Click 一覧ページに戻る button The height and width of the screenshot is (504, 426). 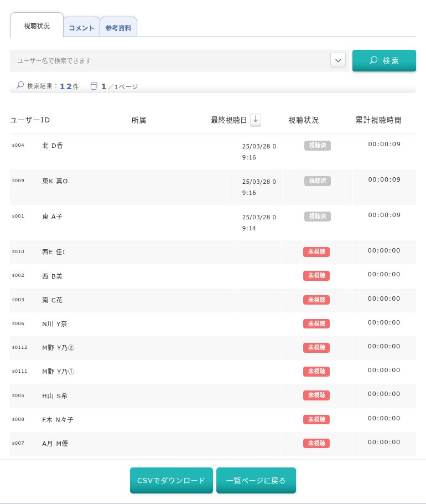[x=256, y=480]
